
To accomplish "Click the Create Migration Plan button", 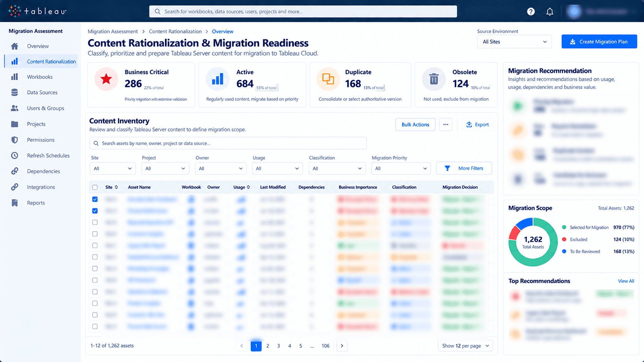I will coord(599,42).
